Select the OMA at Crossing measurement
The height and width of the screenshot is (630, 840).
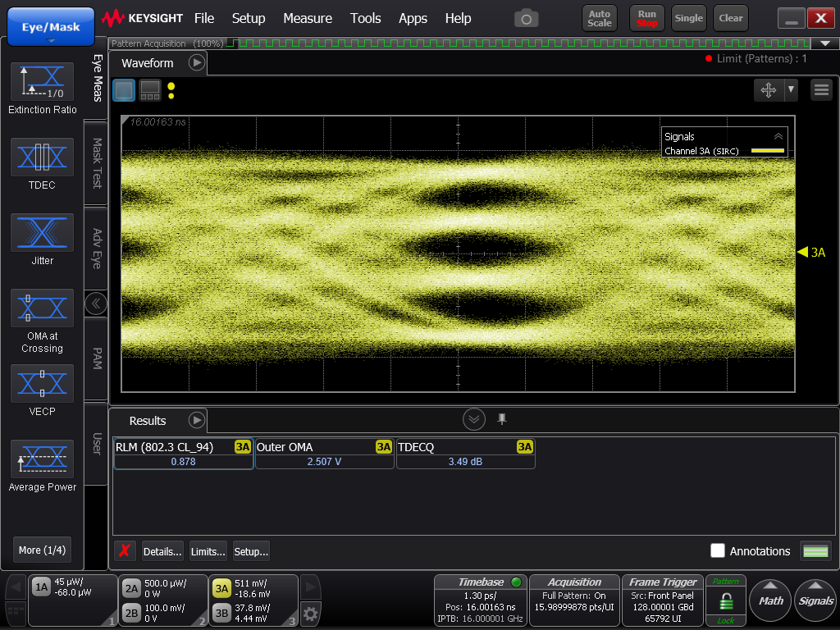click(42, 308)
